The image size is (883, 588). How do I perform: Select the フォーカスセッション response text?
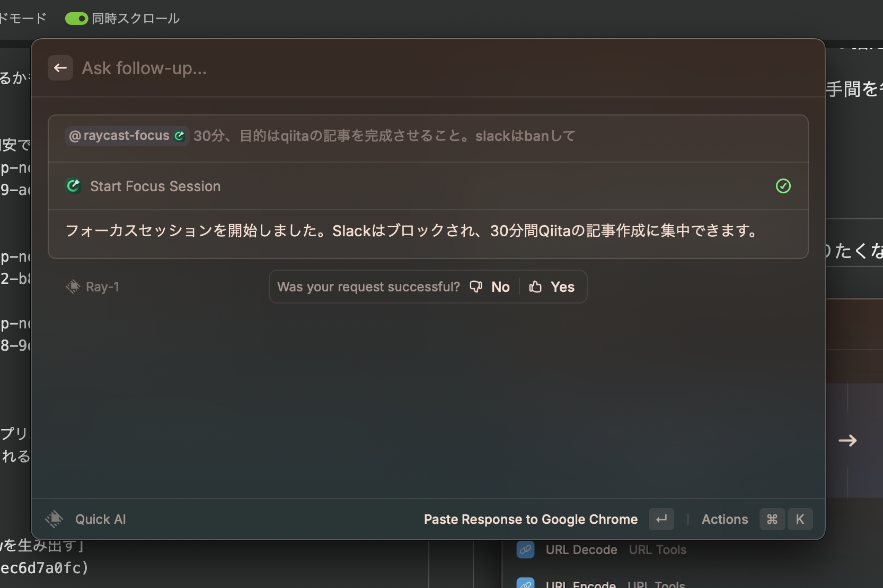pyautogui.click(x=412, y=231)
